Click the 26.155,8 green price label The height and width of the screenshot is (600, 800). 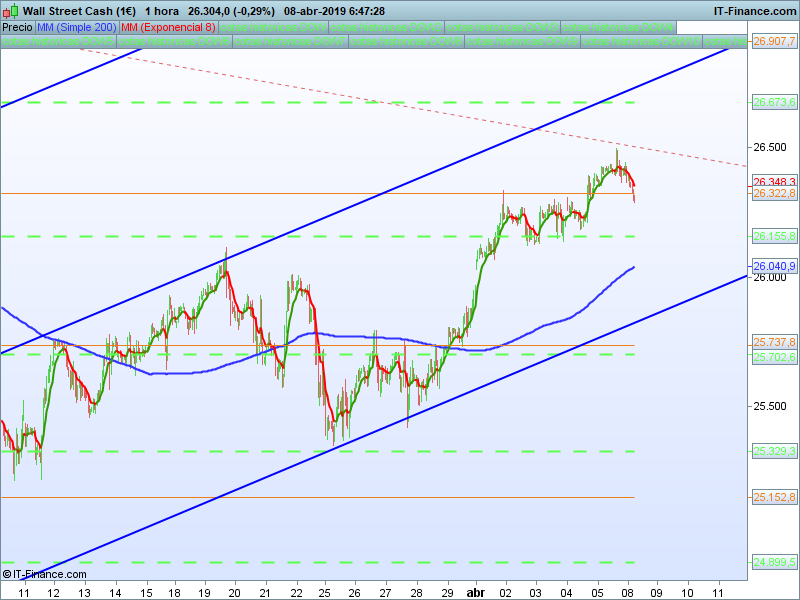[x=774, y=236]
